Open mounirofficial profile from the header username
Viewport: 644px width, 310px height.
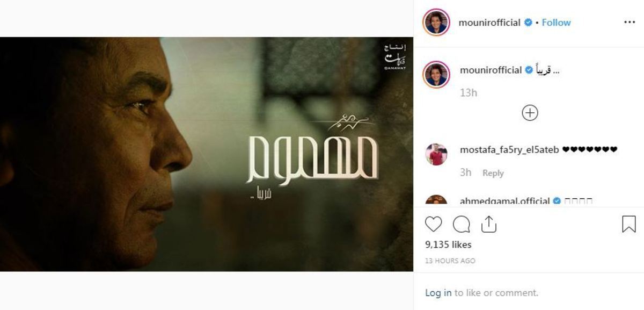tap(489, 23)
